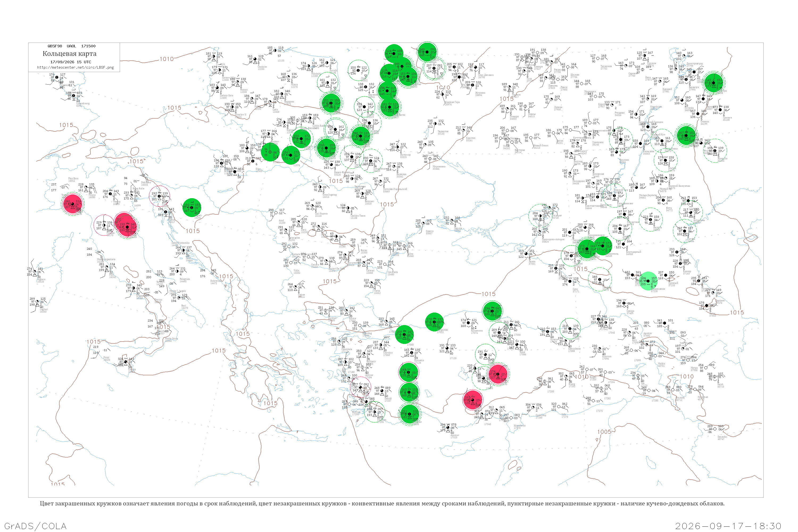The width and height of the screenshot is (798, 532).
Task: Click the 2026-09-17-18:30 timestamp
Action: [x=728, y=526]
